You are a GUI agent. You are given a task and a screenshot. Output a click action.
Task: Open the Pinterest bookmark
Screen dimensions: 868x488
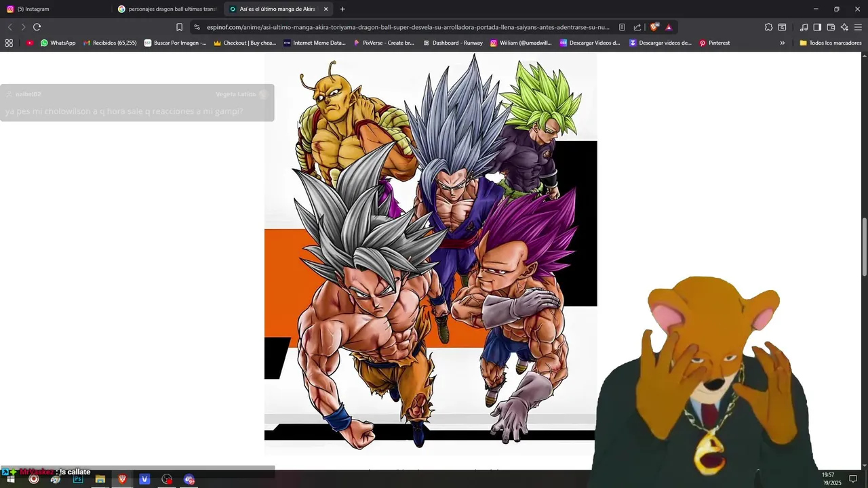click(715, 43)
